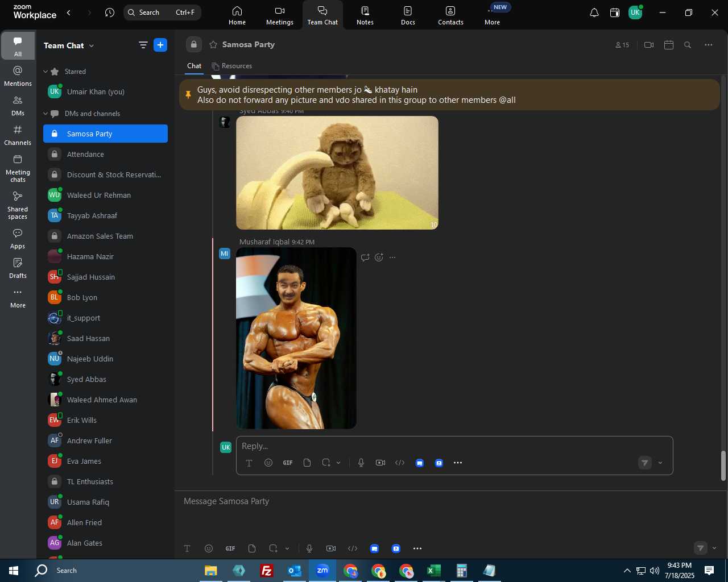Click the lock icon beside Samosa Party
This screenshot has height=582, width=728.
pos(194,44)
